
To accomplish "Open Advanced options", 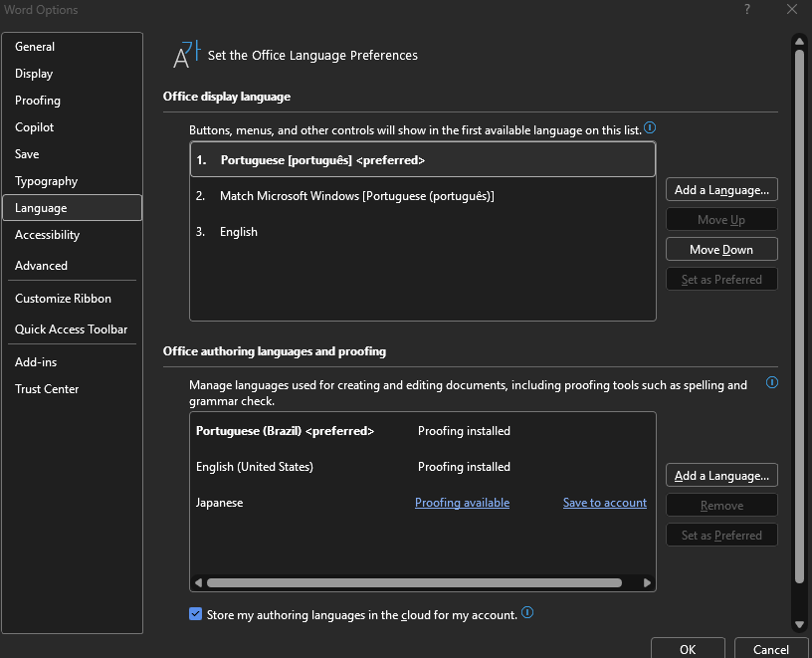I will 73,266.
